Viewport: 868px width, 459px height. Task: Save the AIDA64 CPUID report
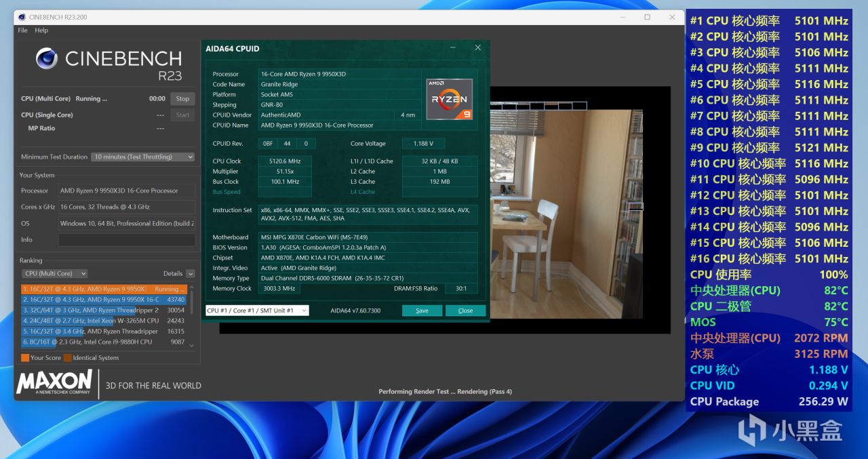click(x=422, y=310)
